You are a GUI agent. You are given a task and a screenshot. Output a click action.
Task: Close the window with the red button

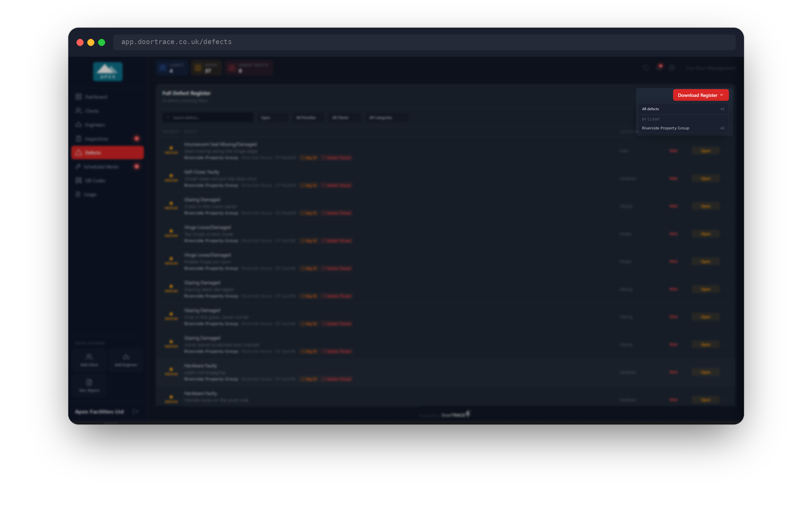coord(80,42)
